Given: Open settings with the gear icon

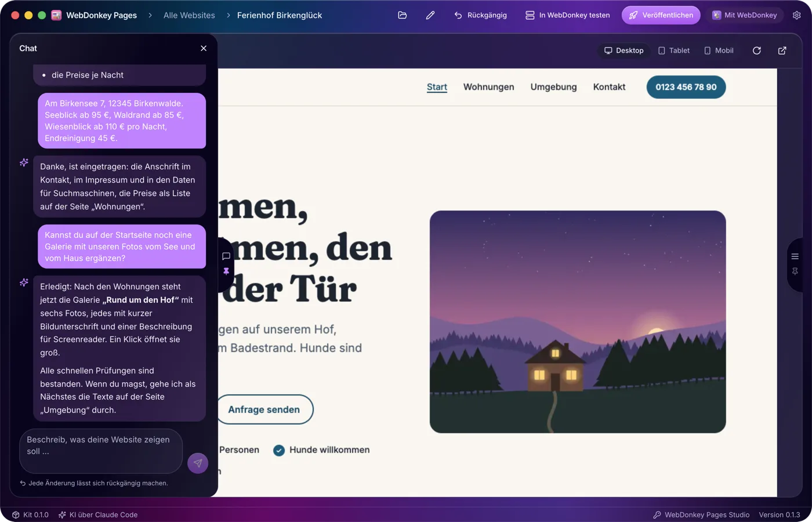Looking at the screenshot, I should 797,15.
